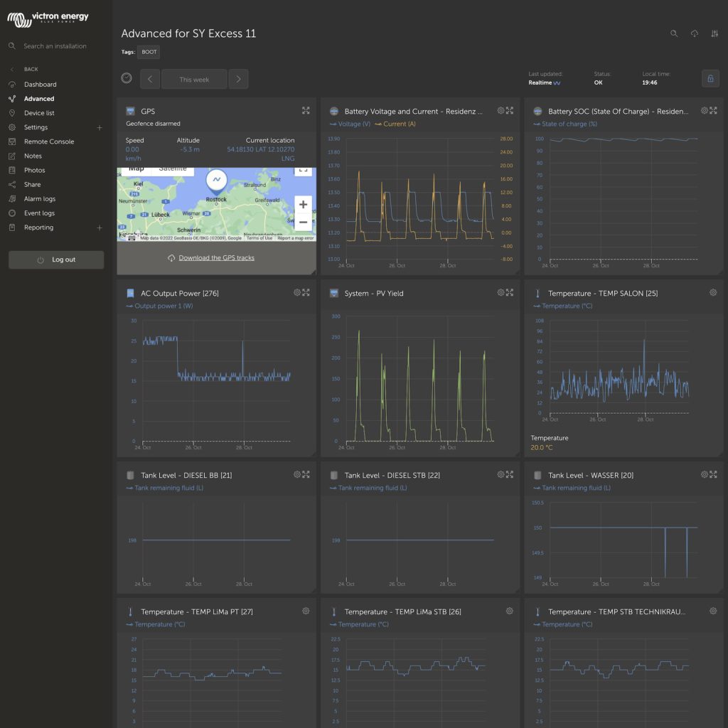Open the This week period selector
728x728 pixels.
tap(194, 79)
